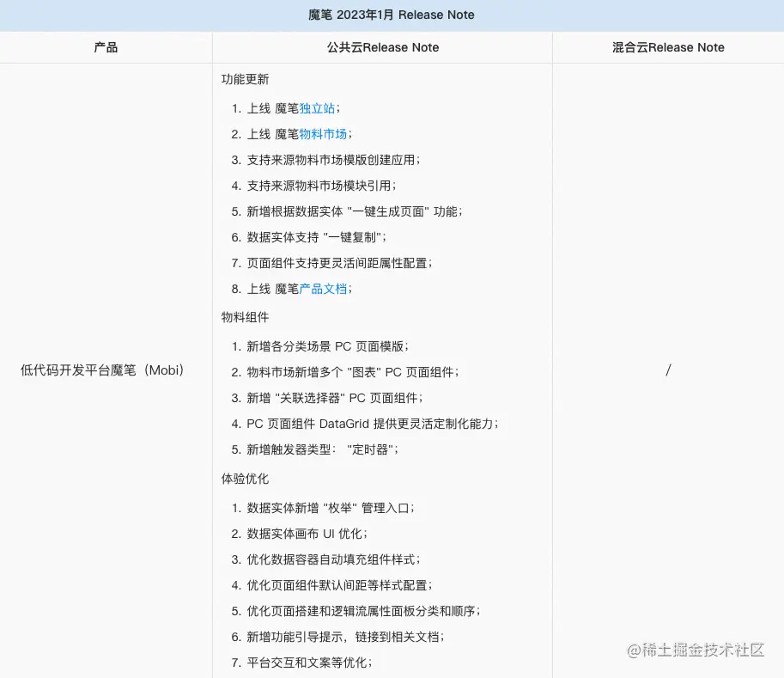Viewport: 784px width, 678px height.
Task: Select the 公共云Release Note column header
Action: click(382, 47)
